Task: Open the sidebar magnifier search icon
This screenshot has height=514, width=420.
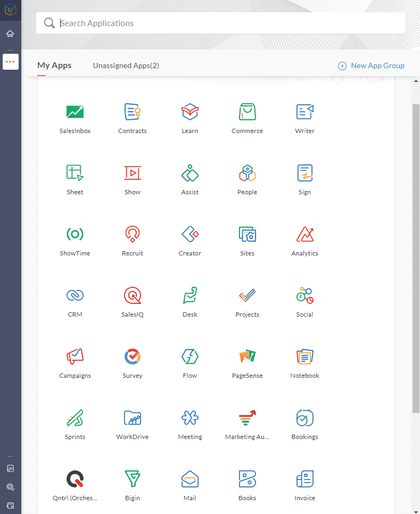Action: 11,487
